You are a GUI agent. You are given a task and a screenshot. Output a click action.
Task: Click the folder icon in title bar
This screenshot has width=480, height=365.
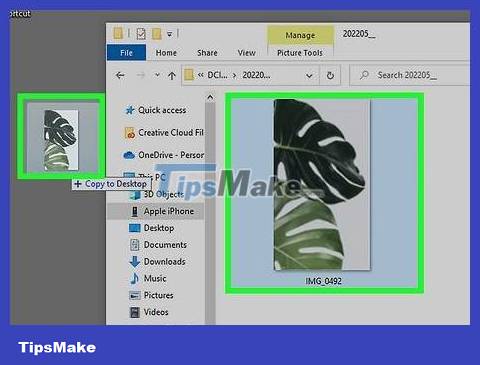point(118,33)
